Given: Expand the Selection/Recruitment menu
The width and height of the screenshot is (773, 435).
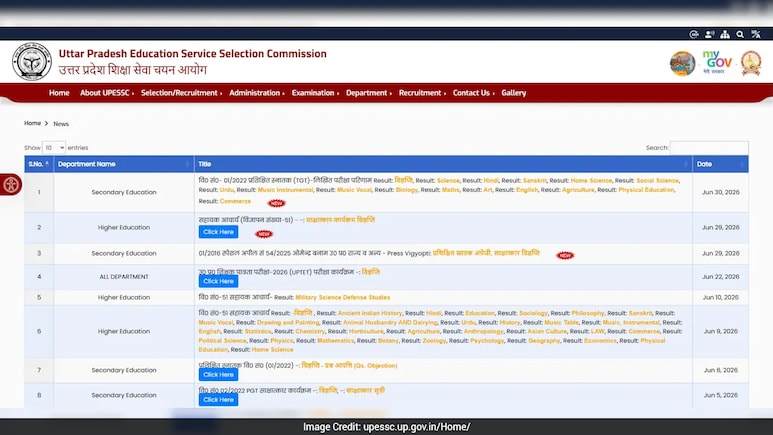Looking at the screenshot, I should pos(181,93).
